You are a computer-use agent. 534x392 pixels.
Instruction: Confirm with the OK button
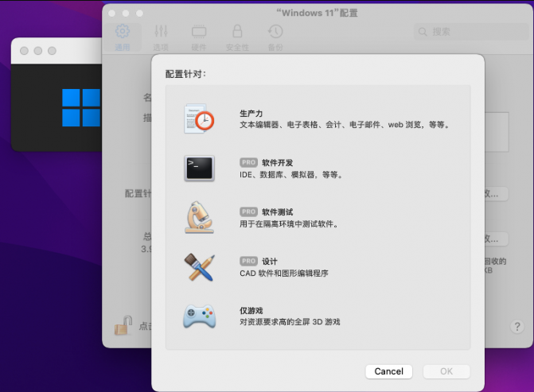point(446,371)
